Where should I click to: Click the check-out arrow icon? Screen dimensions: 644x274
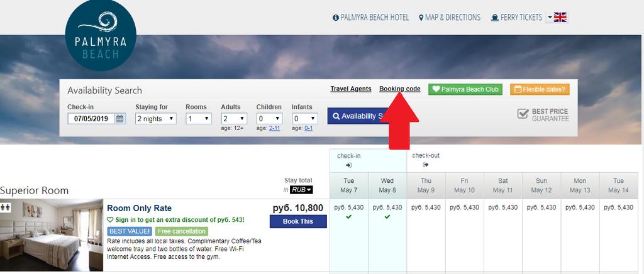[426, 165]
